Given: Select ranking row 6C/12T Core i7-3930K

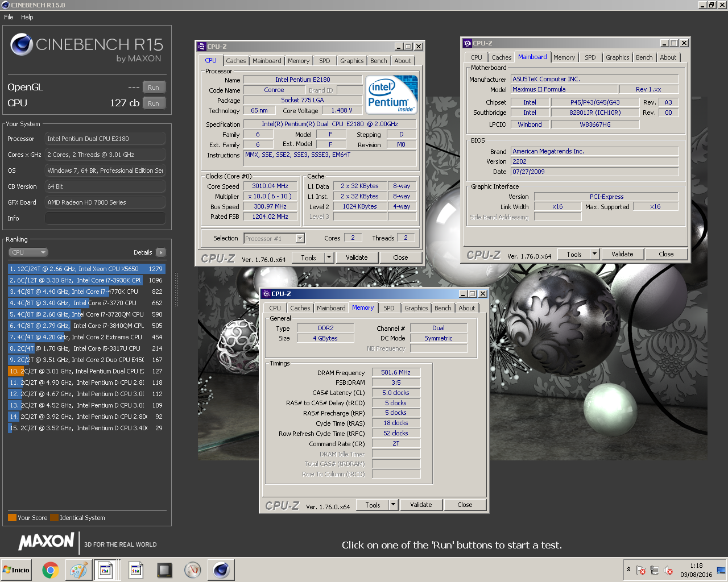Looking at the screenshot, I should (x=86, y=280).
